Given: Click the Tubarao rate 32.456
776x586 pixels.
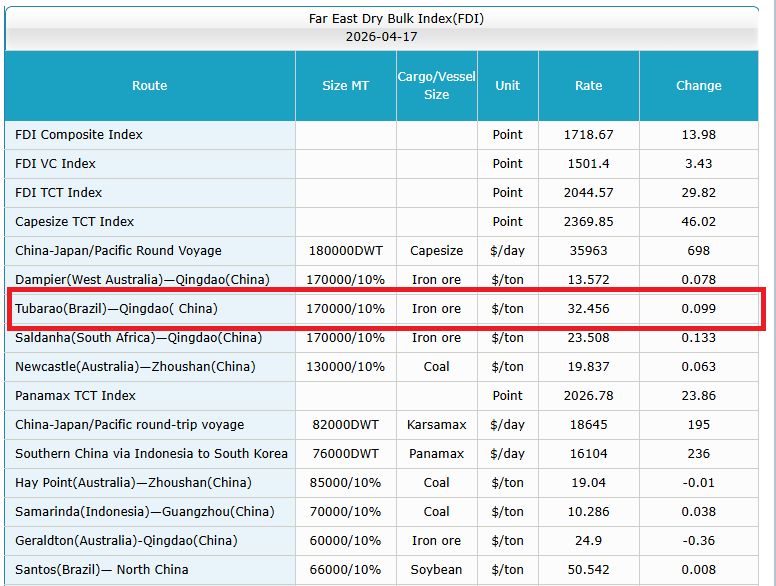Looking at the screenshot, I should point(588,309).
